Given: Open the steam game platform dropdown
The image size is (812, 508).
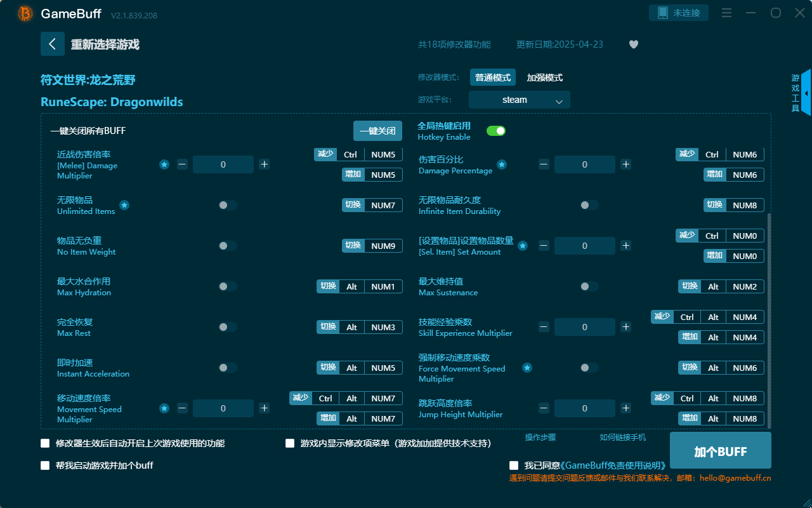Looking at the screenshot, I should (519, 100).
